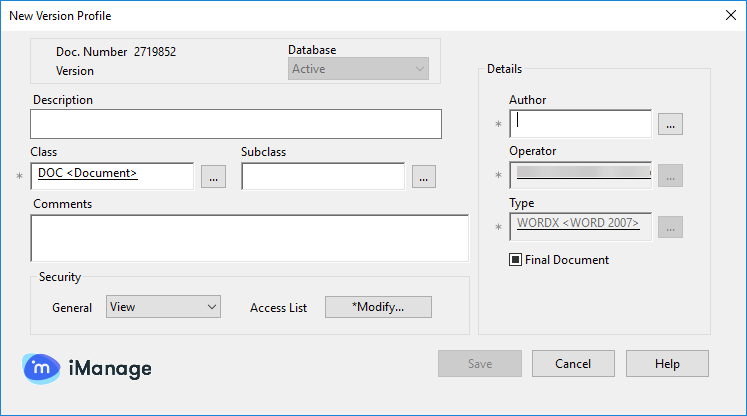
Task: Expand the Database dropdown
Action: (359, 69)
